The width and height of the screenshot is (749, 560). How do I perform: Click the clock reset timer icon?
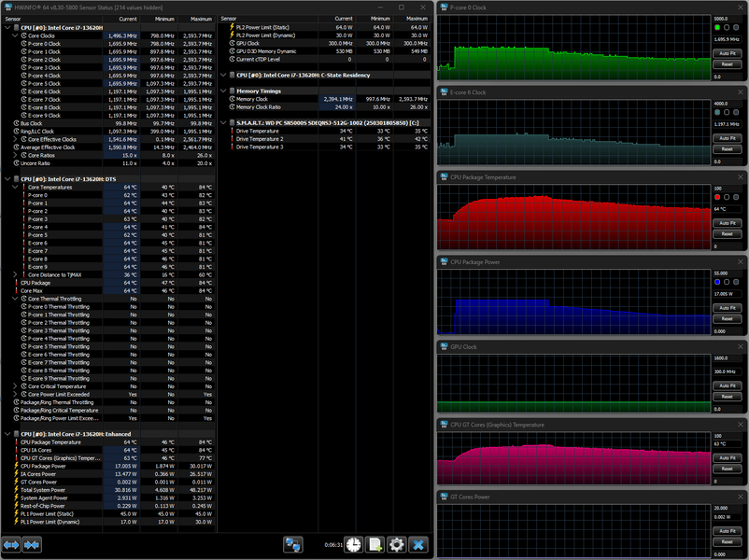pyautogui.click(x=354, y=544)
